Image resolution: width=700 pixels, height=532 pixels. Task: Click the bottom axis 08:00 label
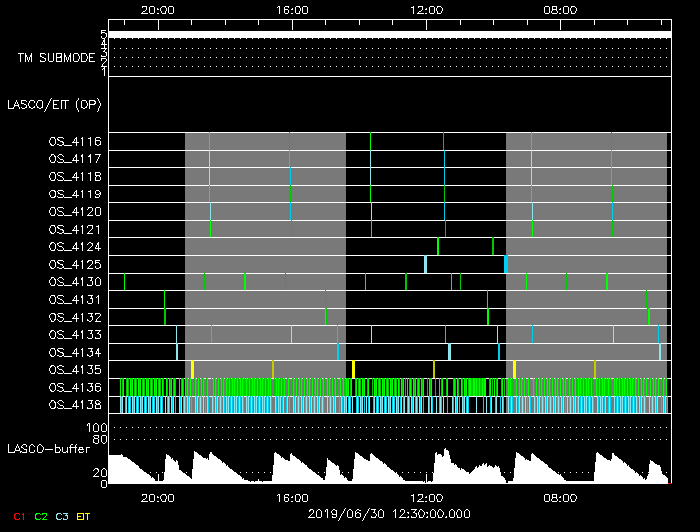pos(560,498)
